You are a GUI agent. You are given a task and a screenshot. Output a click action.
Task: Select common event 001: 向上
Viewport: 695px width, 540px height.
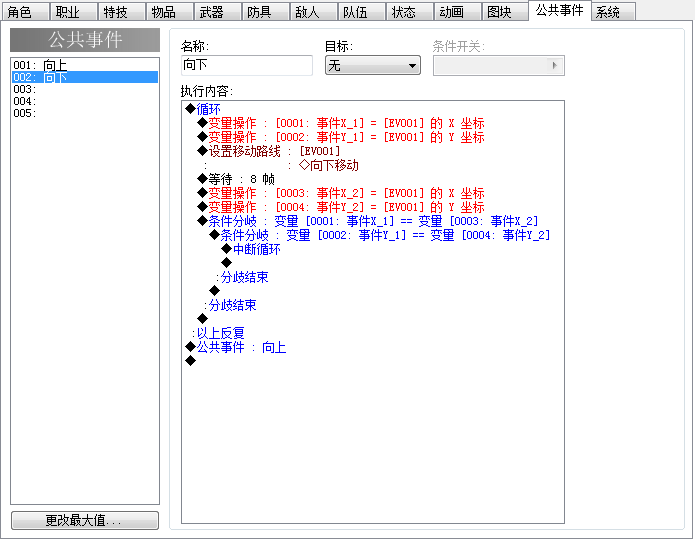(x=85, y=65)
